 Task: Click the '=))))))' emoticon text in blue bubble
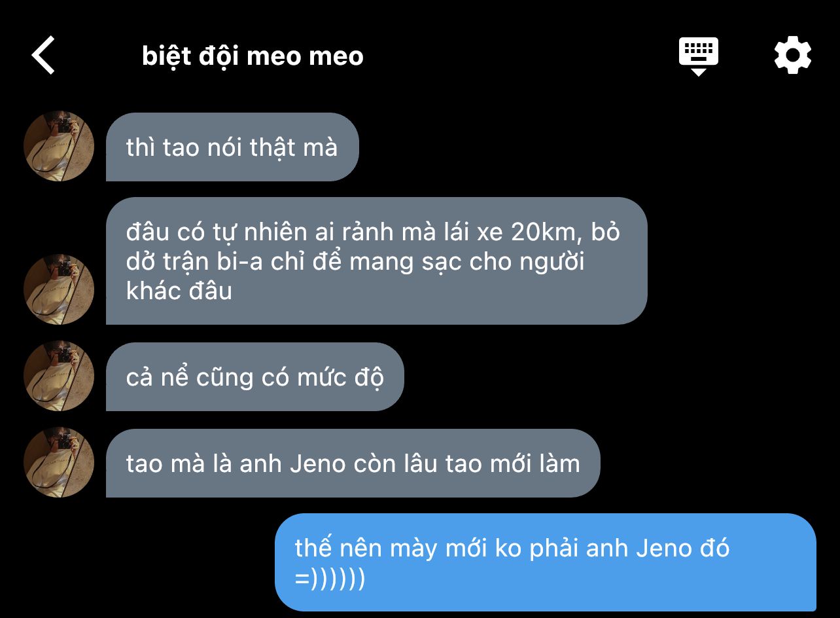pos(330,579)
